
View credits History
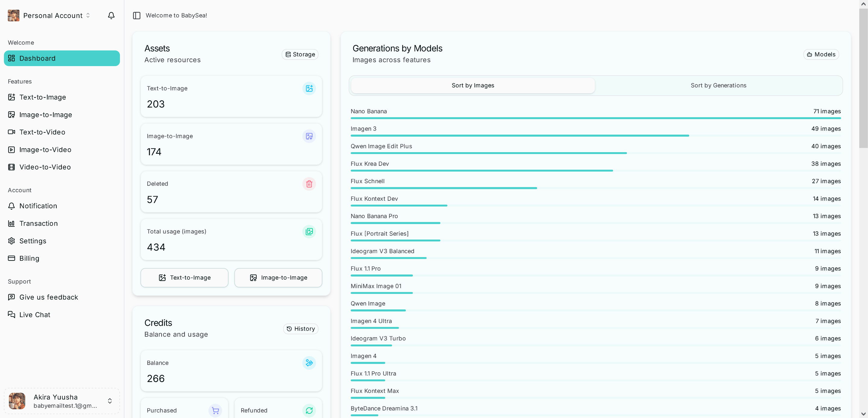(x=300, y=329)
